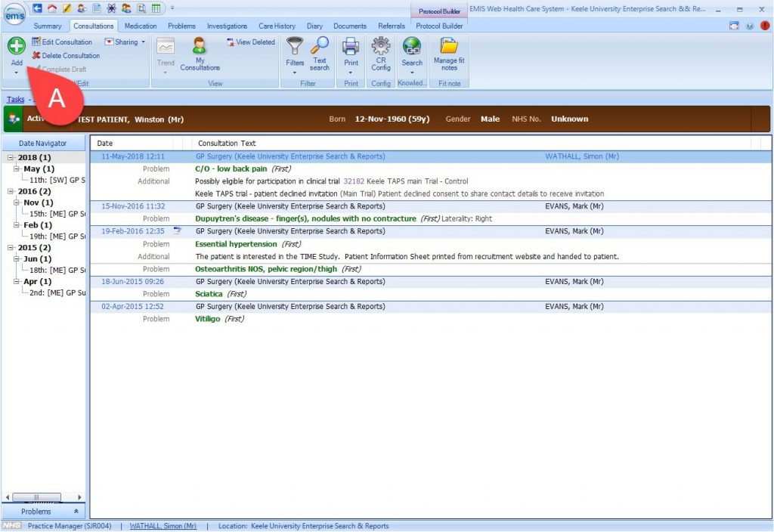Click the Print printer icon
This screenshot has height=532, width=774.
351,46
